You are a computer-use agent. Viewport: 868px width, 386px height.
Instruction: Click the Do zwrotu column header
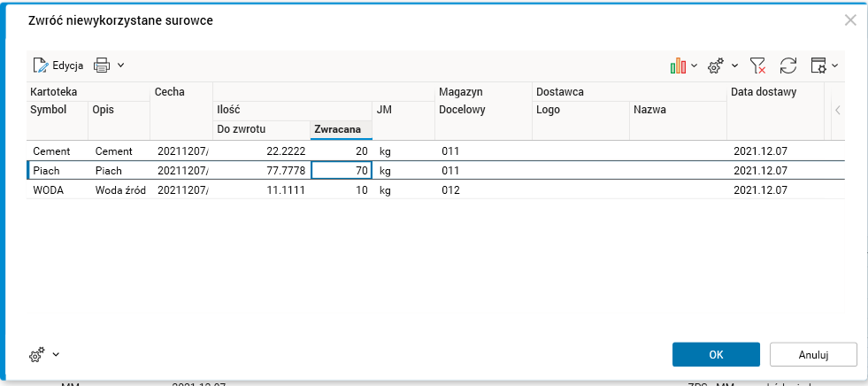(261, 129)
